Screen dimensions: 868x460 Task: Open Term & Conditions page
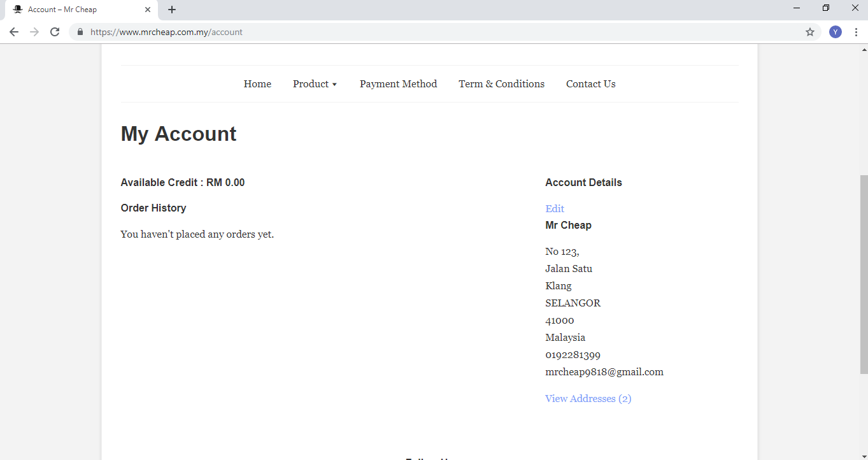[x=501, y=84]
